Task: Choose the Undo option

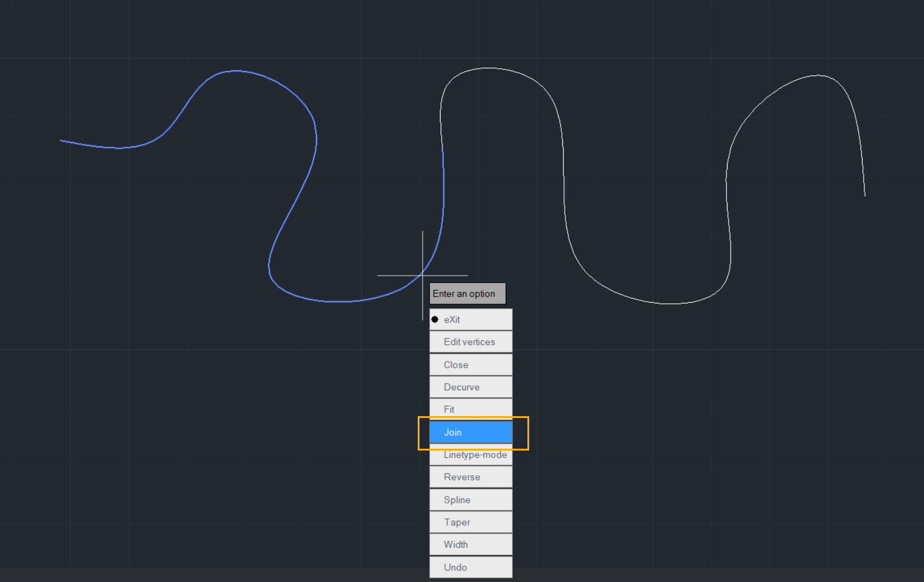Action: pos(471,568)
